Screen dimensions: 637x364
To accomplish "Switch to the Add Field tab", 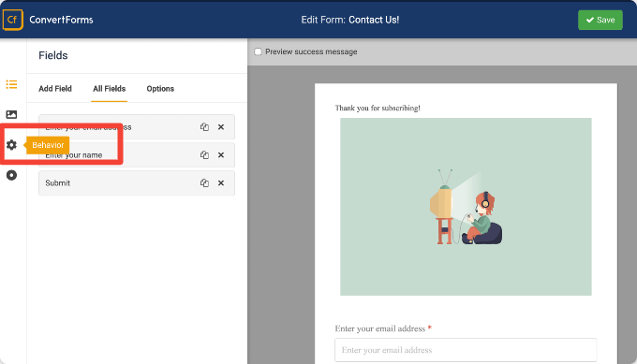I will [55, 89].
